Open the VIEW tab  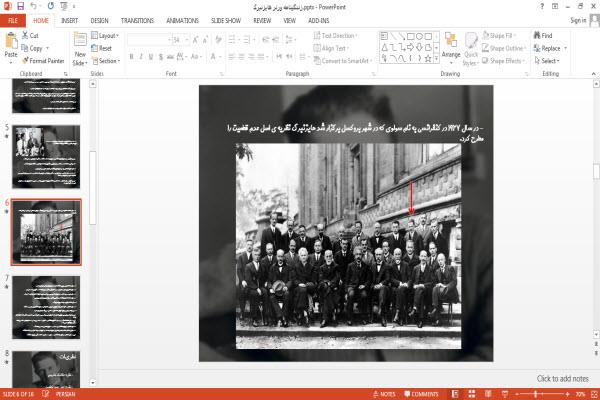(x=289, y=21)
